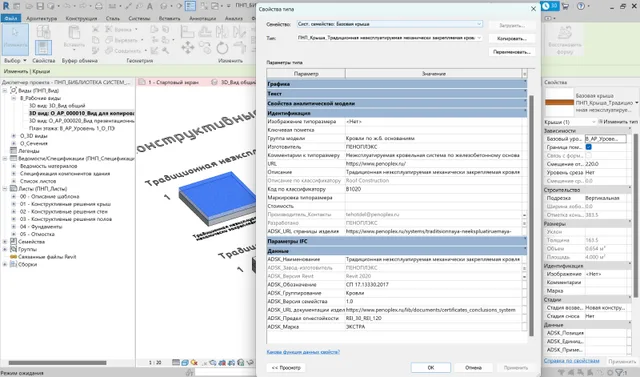Open the Тип dropdown in type properties dialog
This screenshot has height=377, width=640.
(479, 38)
